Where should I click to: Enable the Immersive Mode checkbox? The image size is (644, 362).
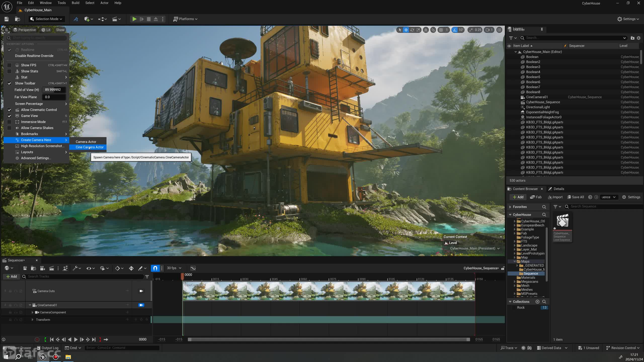[9, 122]
